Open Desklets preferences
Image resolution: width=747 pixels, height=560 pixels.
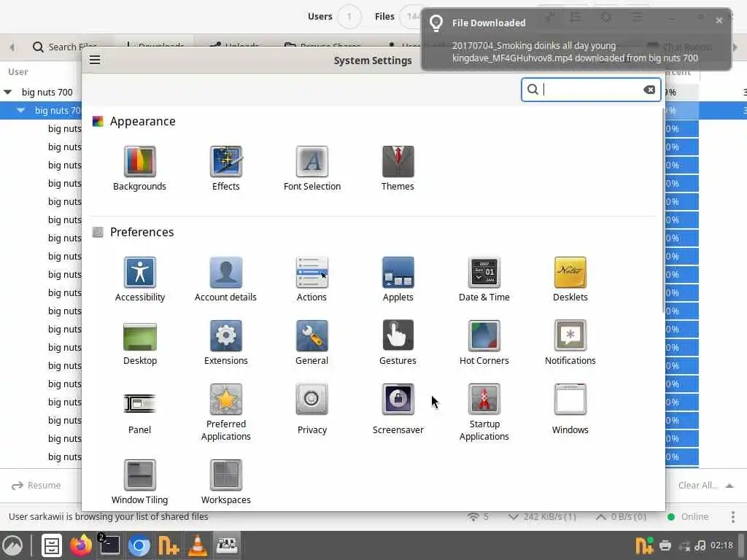pos(570,279)
